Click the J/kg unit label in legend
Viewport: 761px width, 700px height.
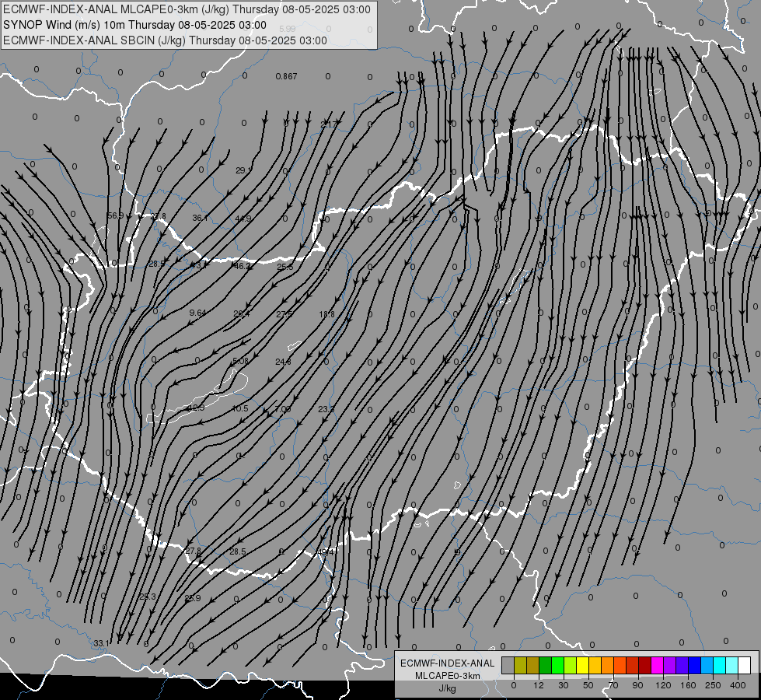(448, 688)
